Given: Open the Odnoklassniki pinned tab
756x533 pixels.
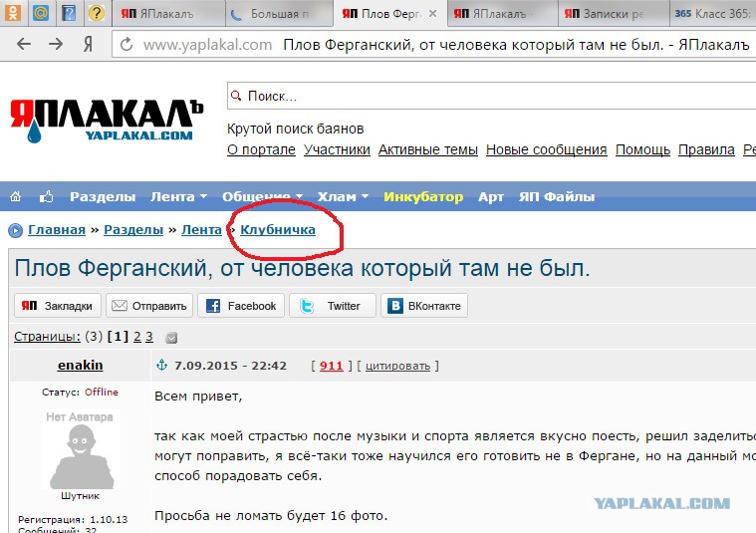Looking at the screenshot, I should (13, 13).
